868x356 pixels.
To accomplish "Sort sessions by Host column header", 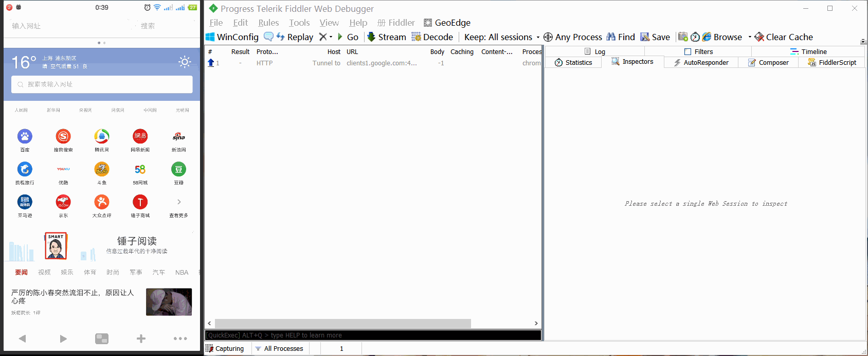I will coord(334,51).
